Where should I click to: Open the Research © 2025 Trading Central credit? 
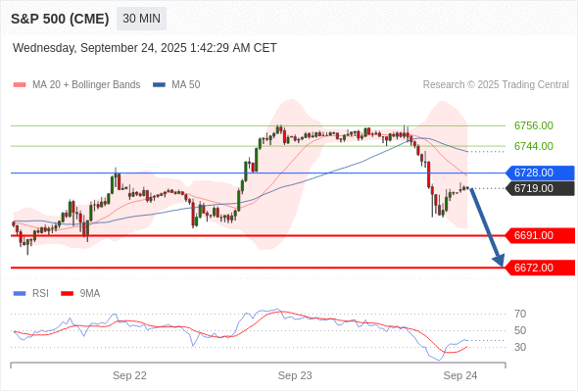tap(496, 85)
